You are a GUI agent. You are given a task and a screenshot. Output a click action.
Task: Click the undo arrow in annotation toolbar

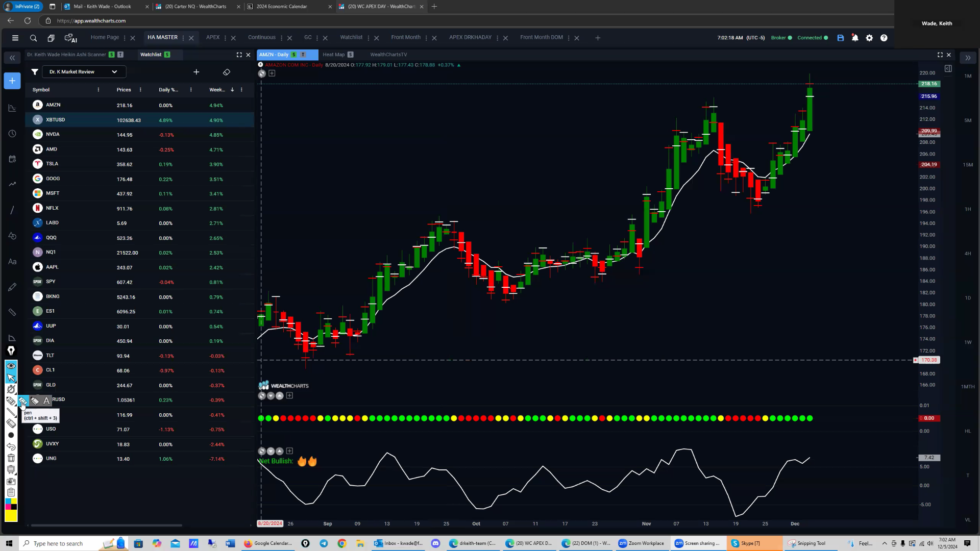(x=11, y=446)
